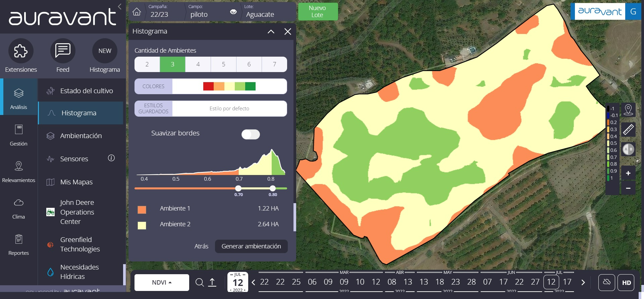644x299 pixels.
Task: Open the NEW Histograma shortcut
Action: pyautogui.click(x=105, y=51)
